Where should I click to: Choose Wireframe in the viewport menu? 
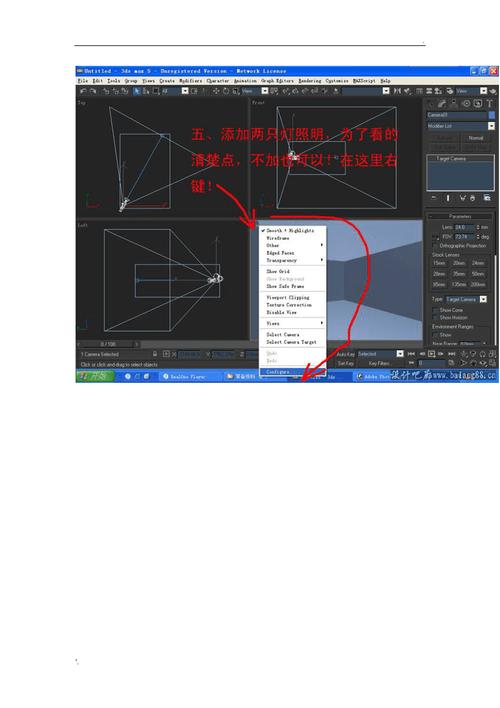pyautogui.click(x=292, y=238)
